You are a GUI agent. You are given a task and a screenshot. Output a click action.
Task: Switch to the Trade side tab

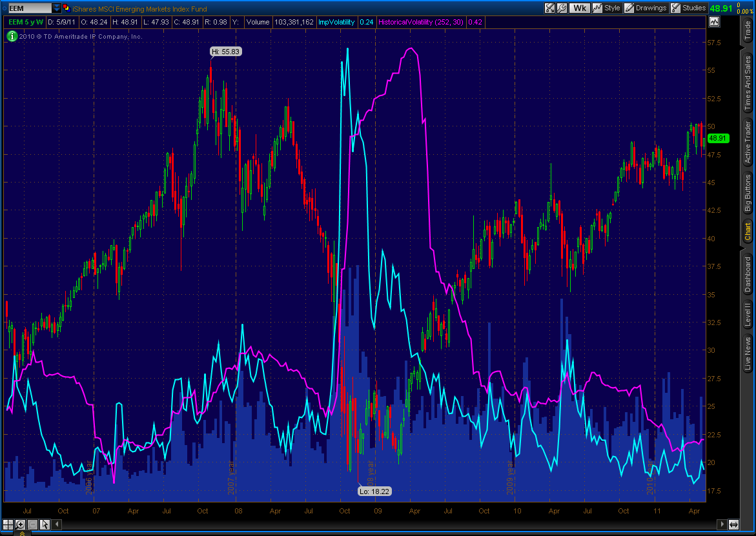coord(748,30)
